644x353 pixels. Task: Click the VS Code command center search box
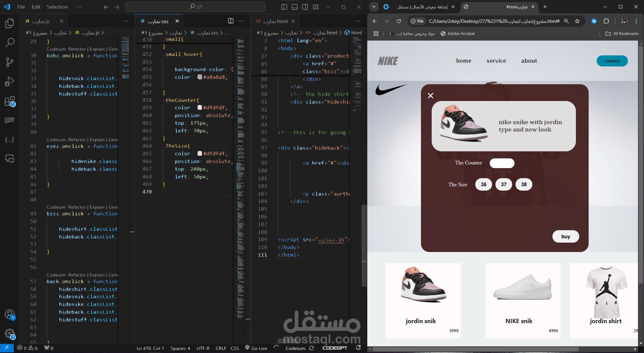coord(195,7)
